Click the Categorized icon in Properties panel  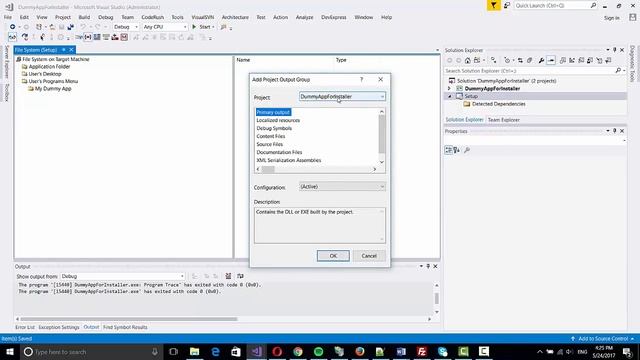448,150
